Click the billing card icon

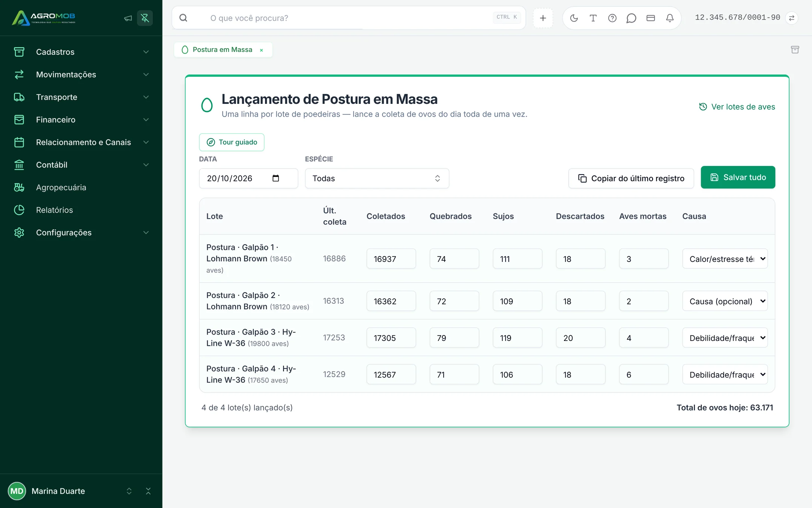[651, 18]
